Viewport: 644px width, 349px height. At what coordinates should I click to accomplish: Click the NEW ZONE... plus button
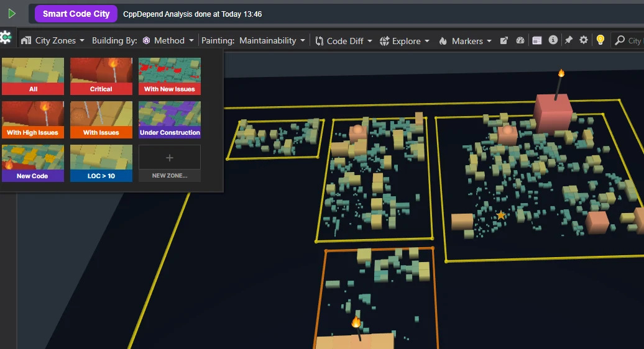[x=170, y=163]
